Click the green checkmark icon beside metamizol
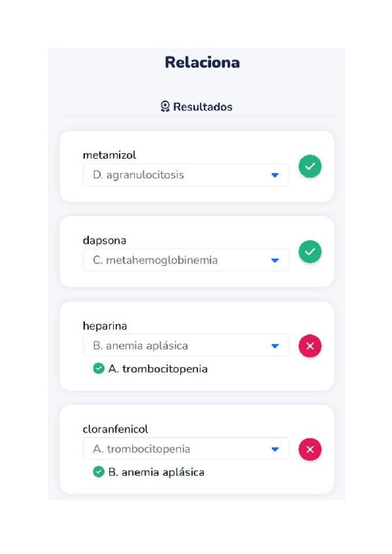Viewport: 392px width, 554px height. 310,167
